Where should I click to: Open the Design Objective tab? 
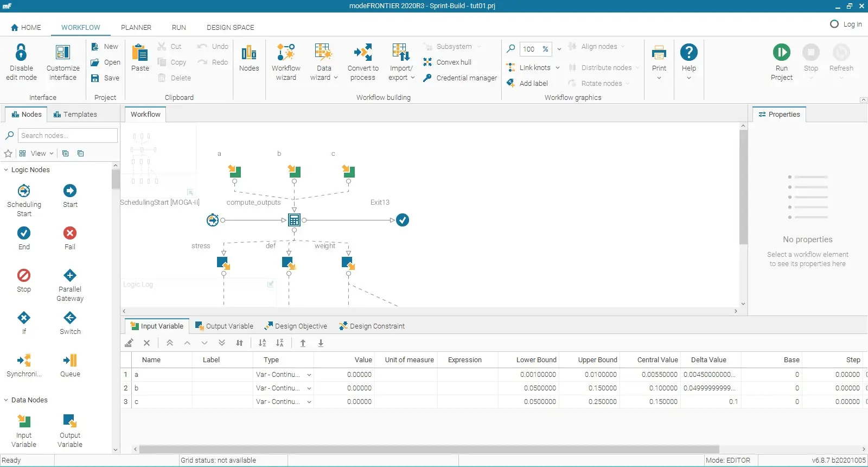pos(296,326)
